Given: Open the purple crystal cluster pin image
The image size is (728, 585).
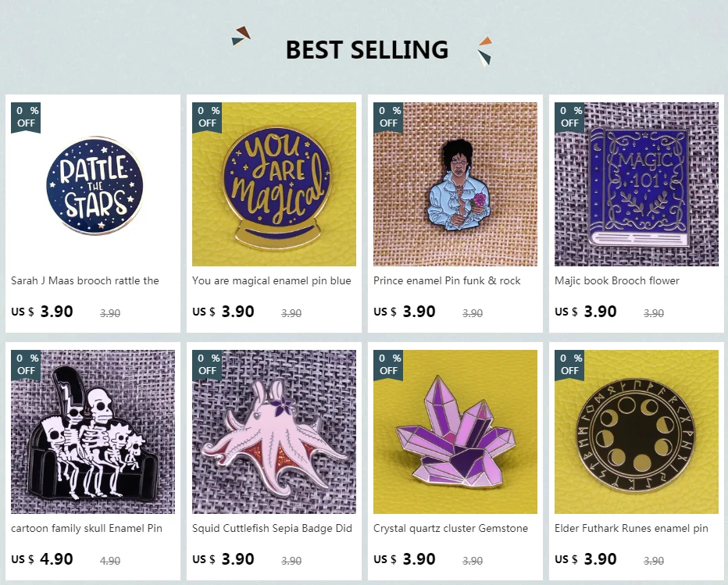Looking at the screenshot, I should (455, 432).
